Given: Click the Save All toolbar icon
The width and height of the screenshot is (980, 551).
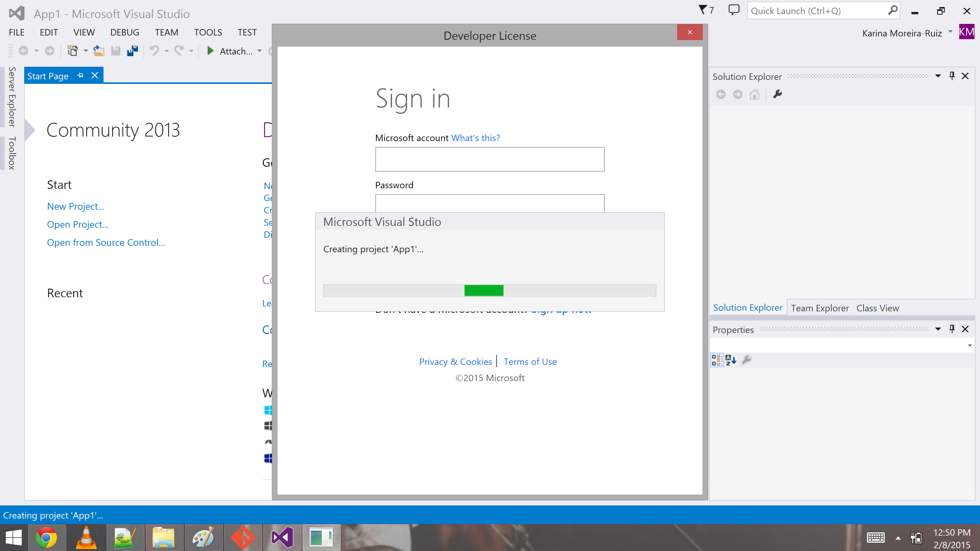Looking at the screenshot, I should coord(132,51).
